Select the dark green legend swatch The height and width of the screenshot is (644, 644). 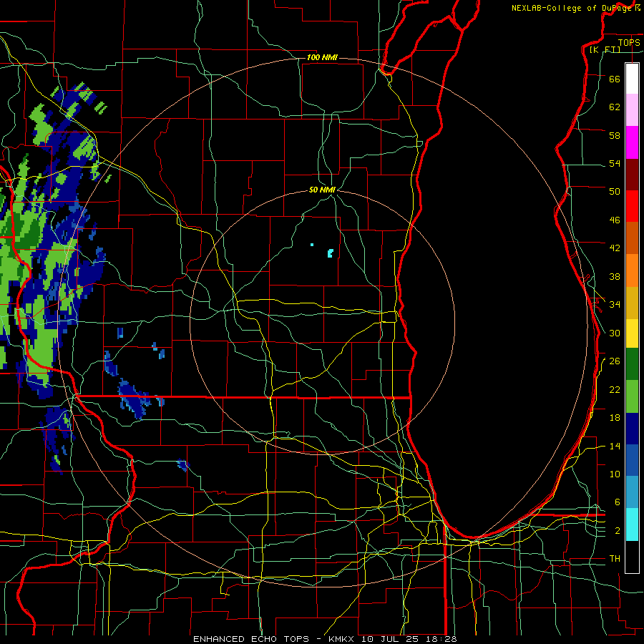pyautogui.click(x=632, y=364)
